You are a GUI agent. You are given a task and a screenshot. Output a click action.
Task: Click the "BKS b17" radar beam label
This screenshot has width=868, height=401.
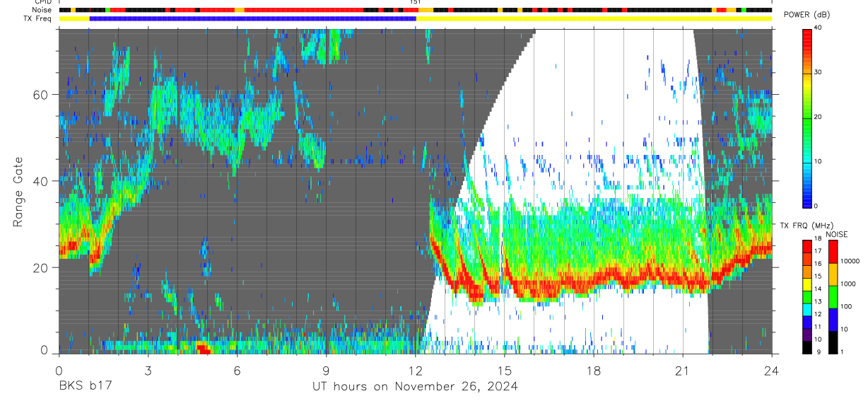pos(85,386)
